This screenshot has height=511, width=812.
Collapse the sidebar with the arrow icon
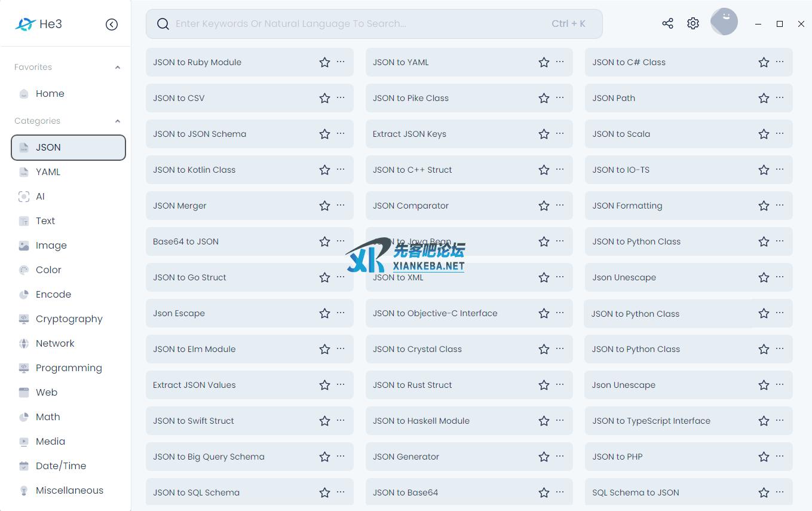[x=112, y=25]
